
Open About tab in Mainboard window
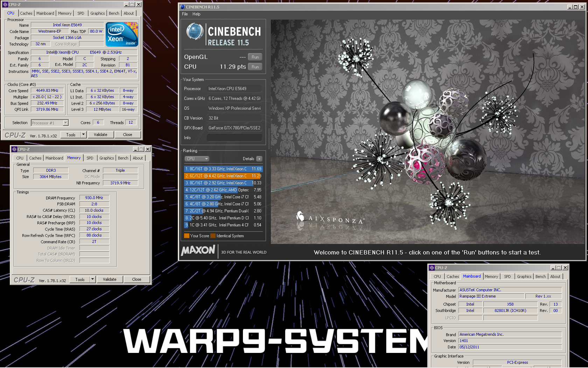coord(555,277)
